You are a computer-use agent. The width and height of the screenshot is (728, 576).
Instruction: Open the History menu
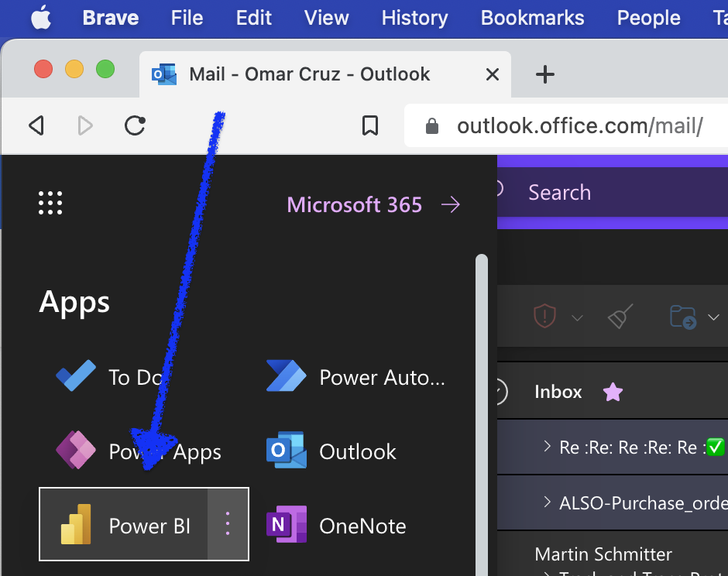414,18
